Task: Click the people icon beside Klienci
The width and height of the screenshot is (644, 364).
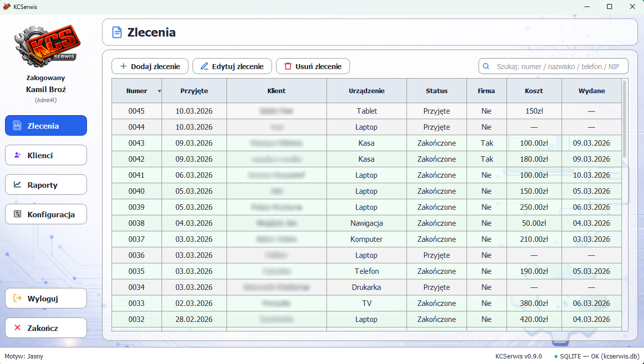Action: pyautogui.click(x=17, y=155)
